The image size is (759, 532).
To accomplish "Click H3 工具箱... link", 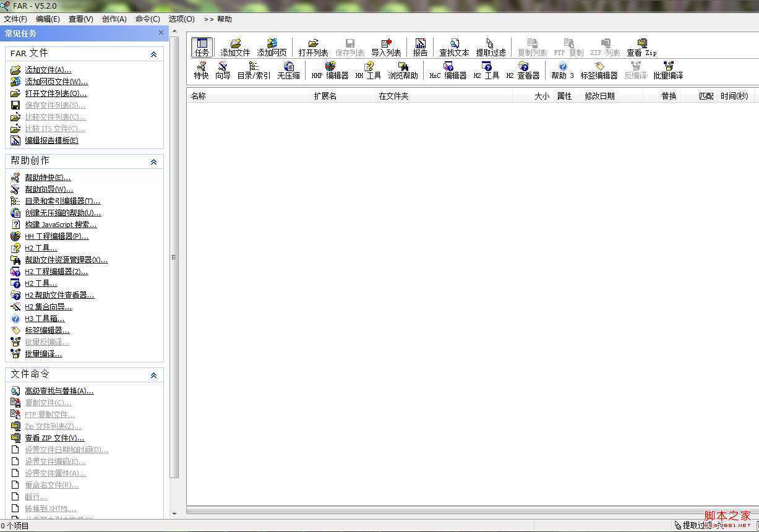I will point(45,319).
